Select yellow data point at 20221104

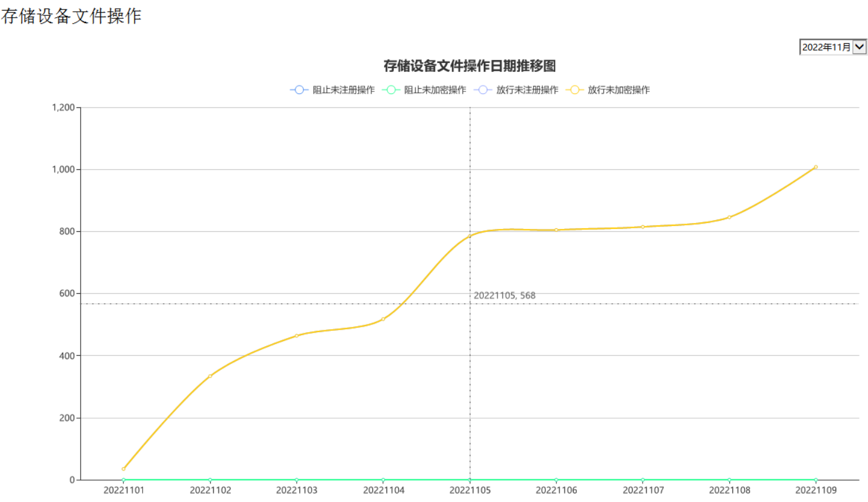click(383, 319)
